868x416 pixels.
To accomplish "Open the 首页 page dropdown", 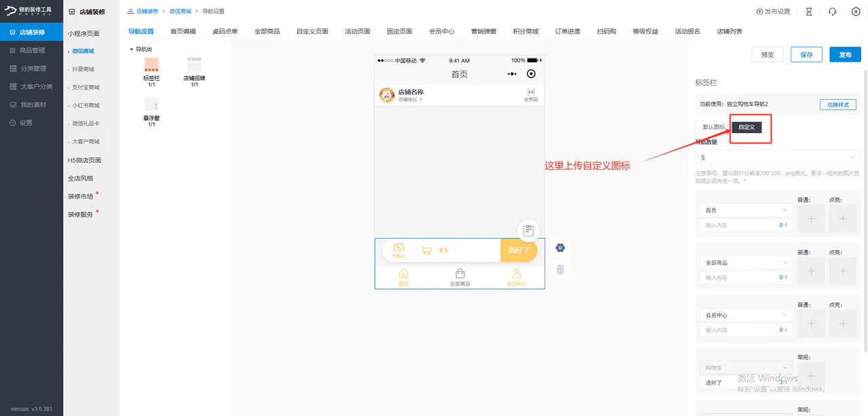I will tap(746, 210).
